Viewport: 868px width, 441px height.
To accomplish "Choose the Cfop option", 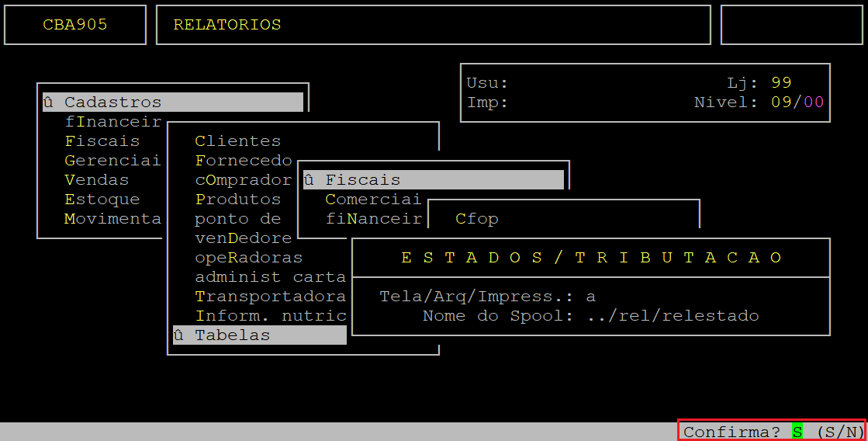I will point(476,218).
